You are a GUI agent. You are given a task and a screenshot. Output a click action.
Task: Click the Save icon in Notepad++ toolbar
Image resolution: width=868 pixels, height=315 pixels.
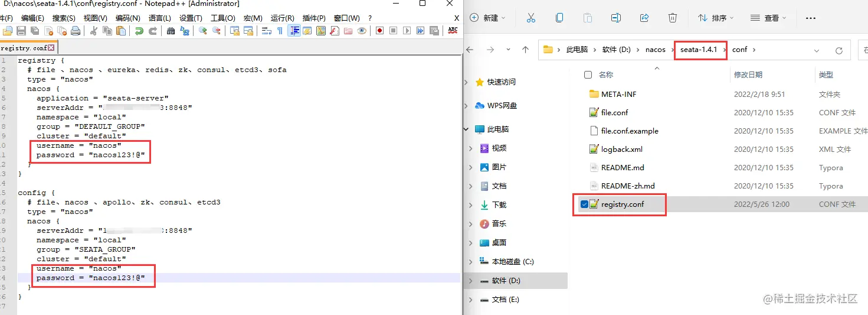click(x=21, y=31)
